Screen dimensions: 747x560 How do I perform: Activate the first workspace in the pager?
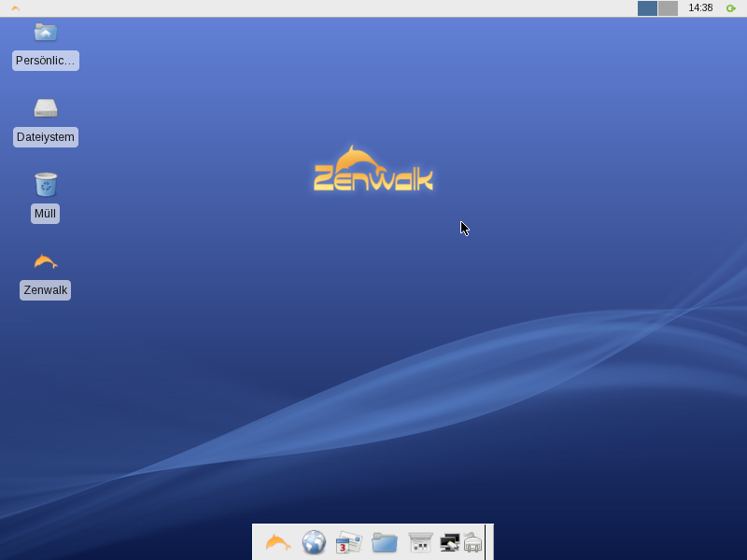tap(648, 7)
